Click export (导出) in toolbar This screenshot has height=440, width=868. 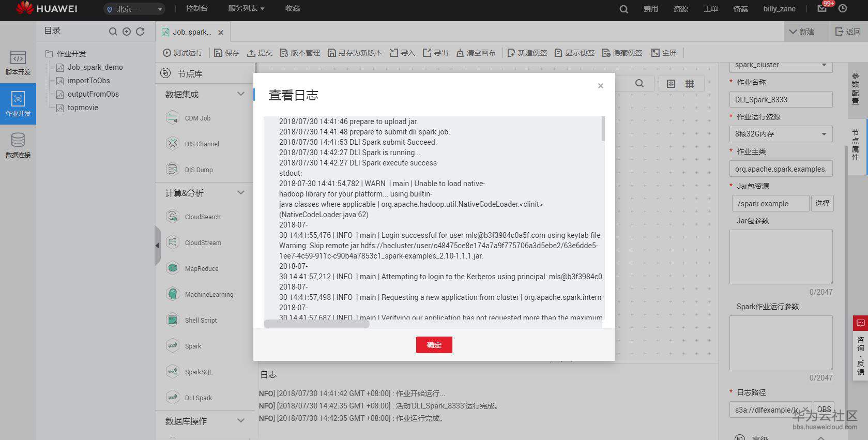tap(435, 53)
